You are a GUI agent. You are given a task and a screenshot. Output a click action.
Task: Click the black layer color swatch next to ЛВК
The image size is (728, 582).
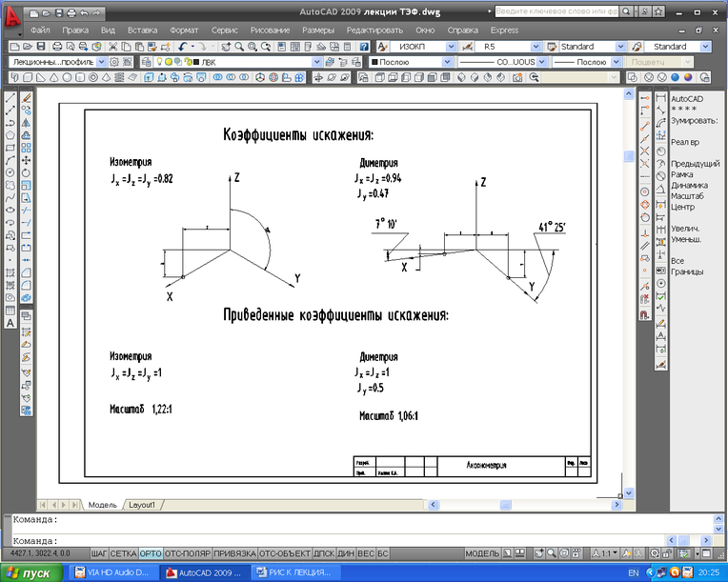pos(196,62)
